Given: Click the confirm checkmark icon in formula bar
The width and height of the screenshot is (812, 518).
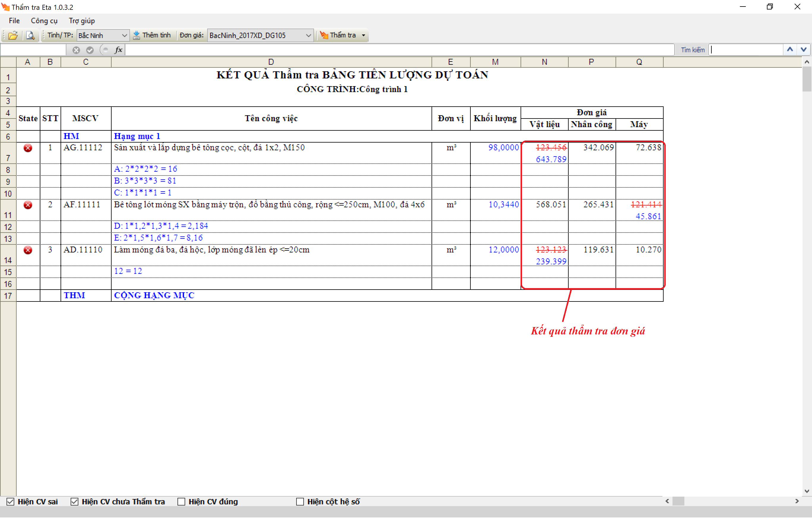Looking at the screenshot, I should click(x=90, y=50).
